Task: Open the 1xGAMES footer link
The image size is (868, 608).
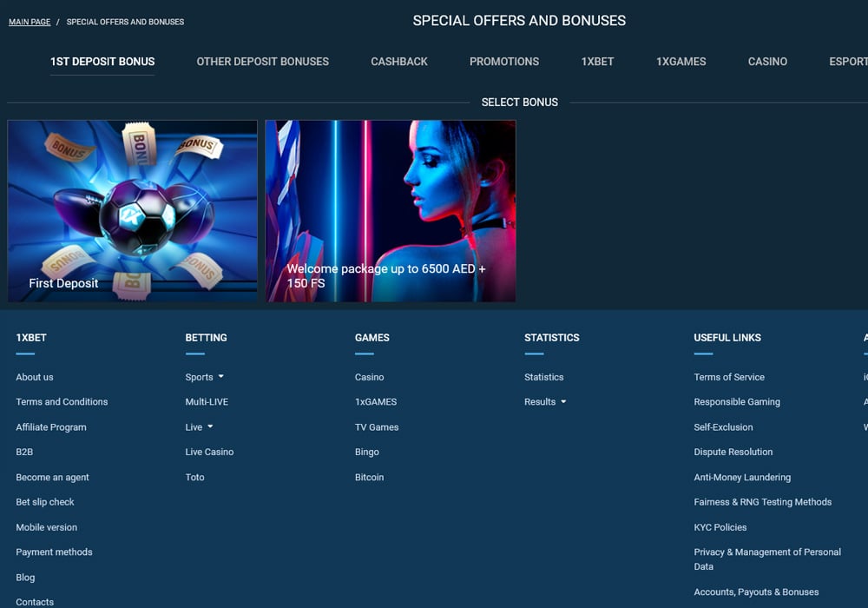Action: pos(376,402)
